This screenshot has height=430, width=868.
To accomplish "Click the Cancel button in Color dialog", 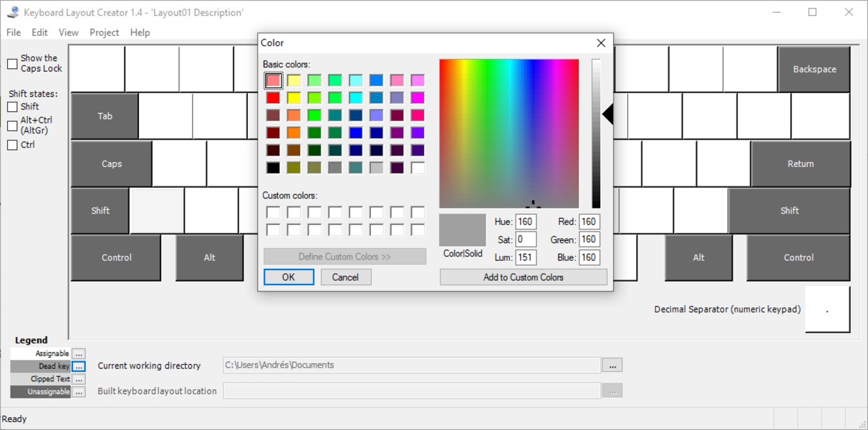I will pyautogui.click(x=345, y=277).
